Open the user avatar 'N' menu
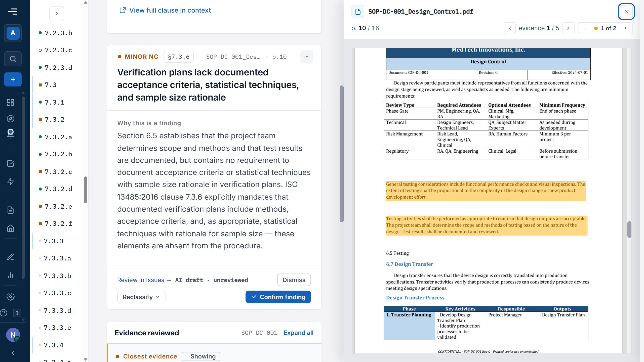 click(x=13, y=335)
